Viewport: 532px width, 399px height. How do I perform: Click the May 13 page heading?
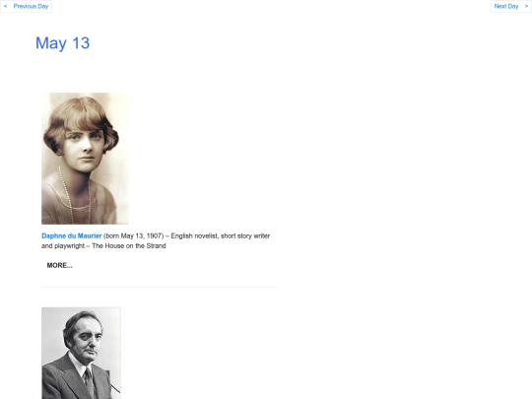click(62, 43)
